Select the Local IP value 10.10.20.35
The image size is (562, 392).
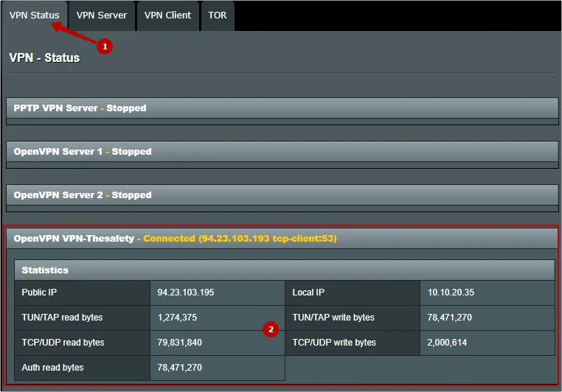point(451,293)
